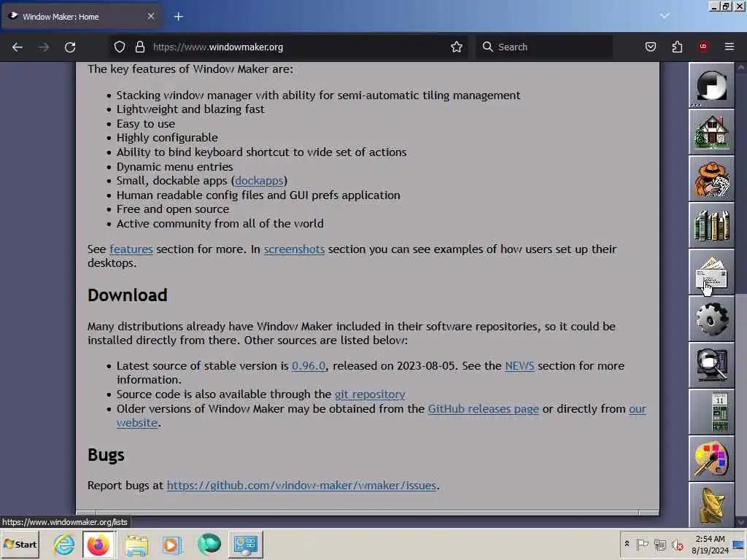This screenshot has height=560, width=747.
Task: Open the Firefox hamburger menu
Action: pos(729,47)
